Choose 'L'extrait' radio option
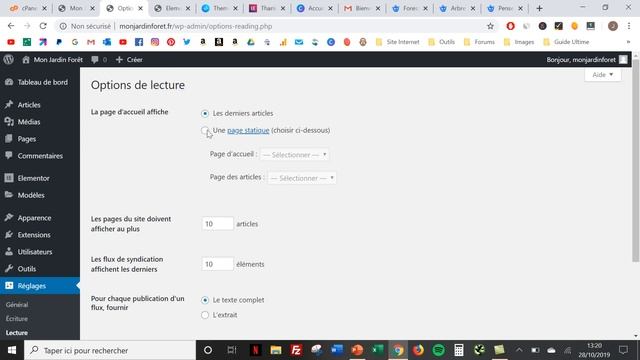640x360 pixels. click(205, 315)
